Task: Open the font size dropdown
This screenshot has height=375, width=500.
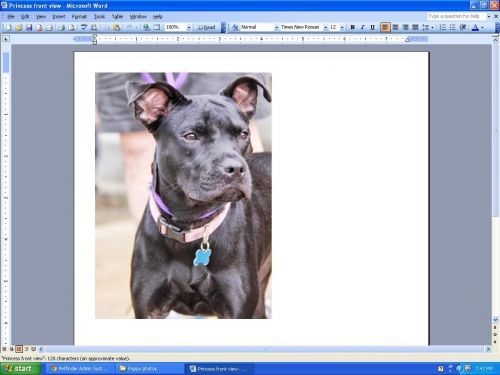Action: (342, 27)
